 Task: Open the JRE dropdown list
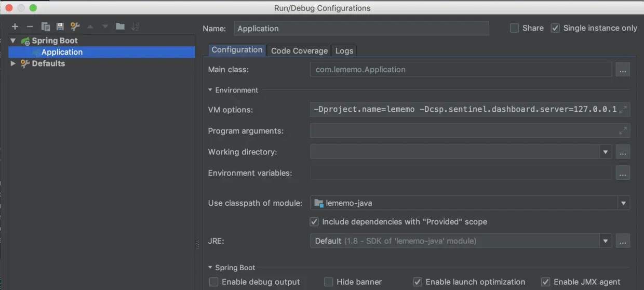(x=605, y=241)
